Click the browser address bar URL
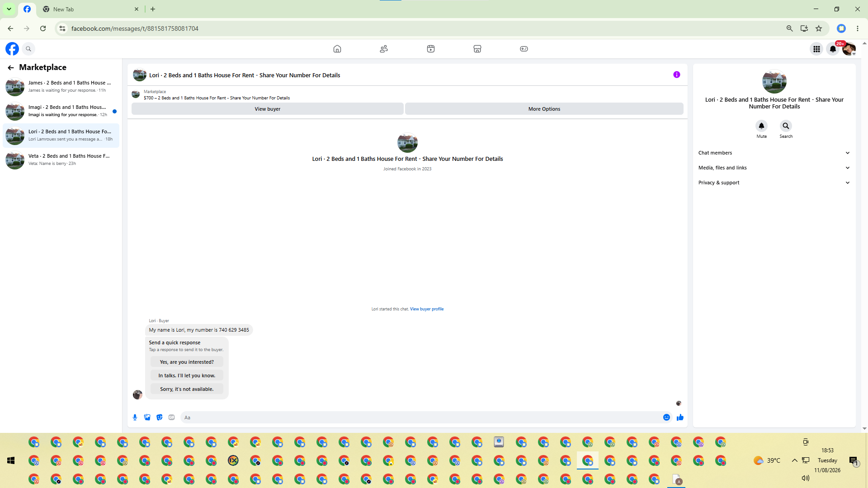 click(x=135, y=28)
